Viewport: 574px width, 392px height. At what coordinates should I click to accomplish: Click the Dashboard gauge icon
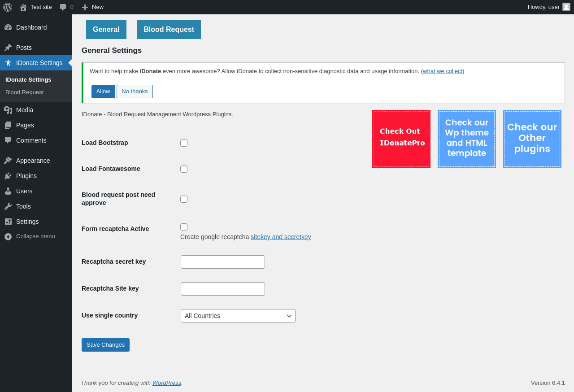pyautogui.click(x=8, y=27)
